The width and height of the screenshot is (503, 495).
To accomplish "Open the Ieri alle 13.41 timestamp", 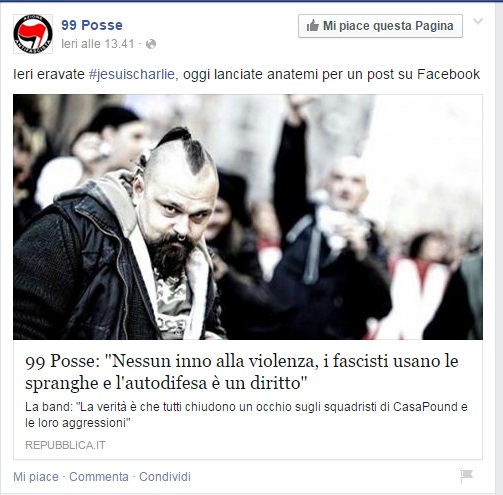I will coord(98,44).
